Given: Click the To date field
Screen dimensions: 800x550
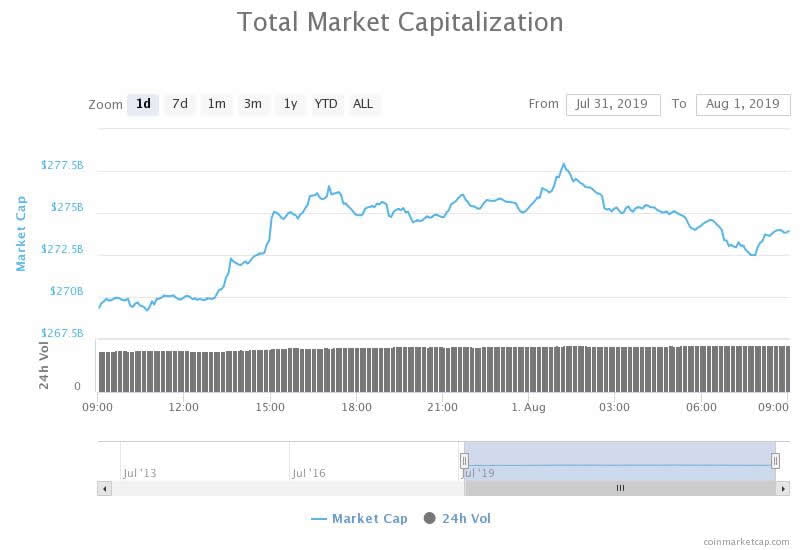Looking at the screenshot, I should click(x=743, y=104).
